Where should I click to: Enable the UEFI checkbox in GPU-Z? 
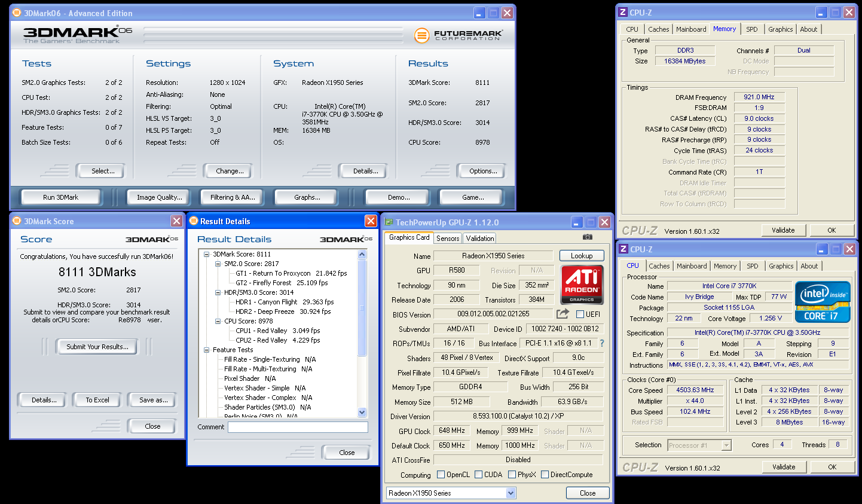click(580, 314)
